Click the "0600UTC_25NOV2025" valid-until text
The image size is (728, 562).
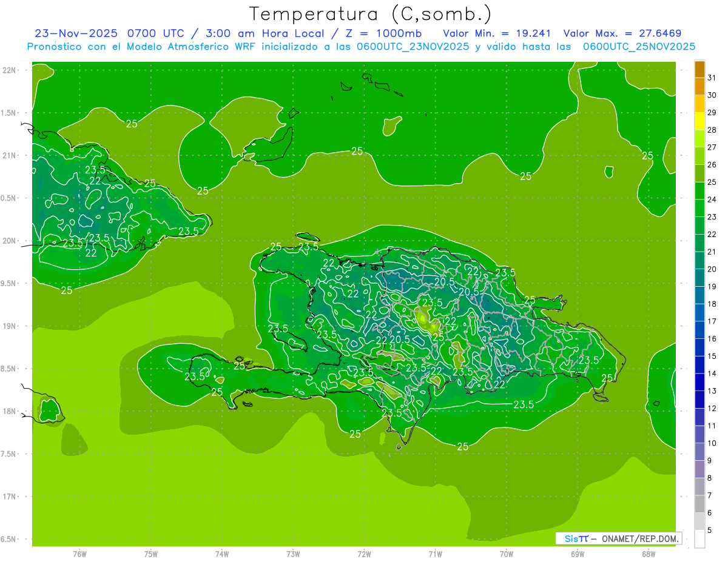click(639, 47)
